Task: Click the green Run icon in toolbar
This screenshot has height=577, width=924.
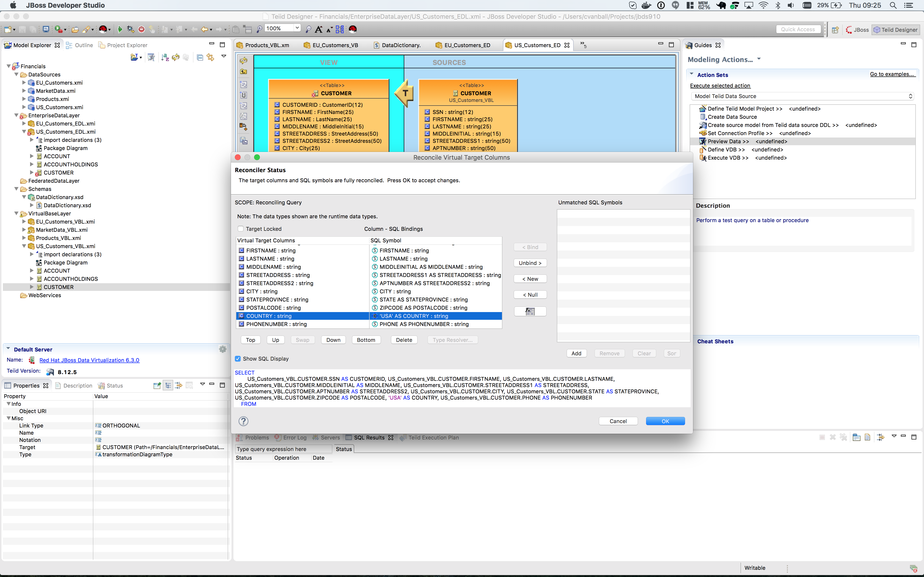Action: (120, 29)
